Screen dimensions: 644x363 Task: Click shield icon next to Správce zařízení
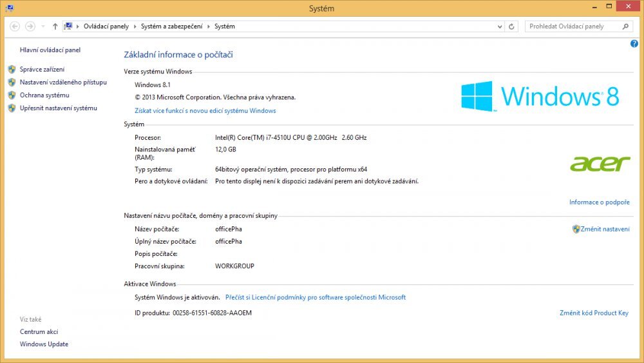pyautogui.click(x=12, y=69)
